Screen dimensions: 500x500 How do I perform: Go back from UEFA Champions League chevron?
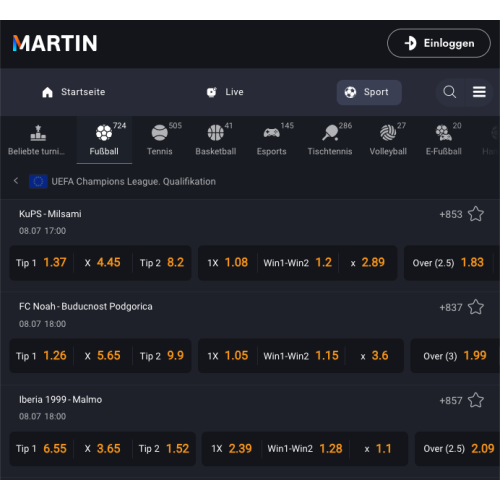16,181
